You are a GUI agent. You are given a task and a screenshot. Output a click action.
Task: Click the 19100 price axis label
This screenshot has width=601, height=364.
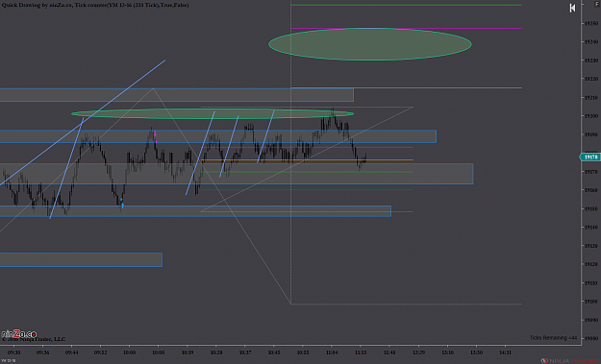click(591, 302)
